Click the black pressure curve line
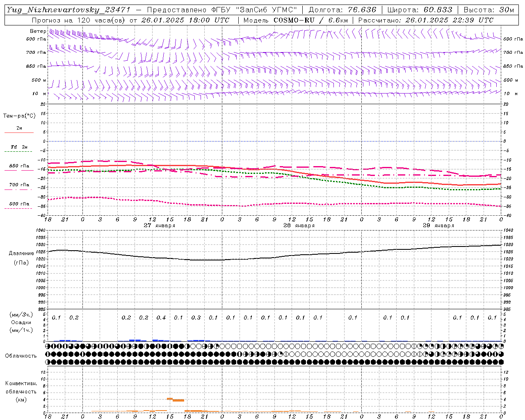 (274, 258)
